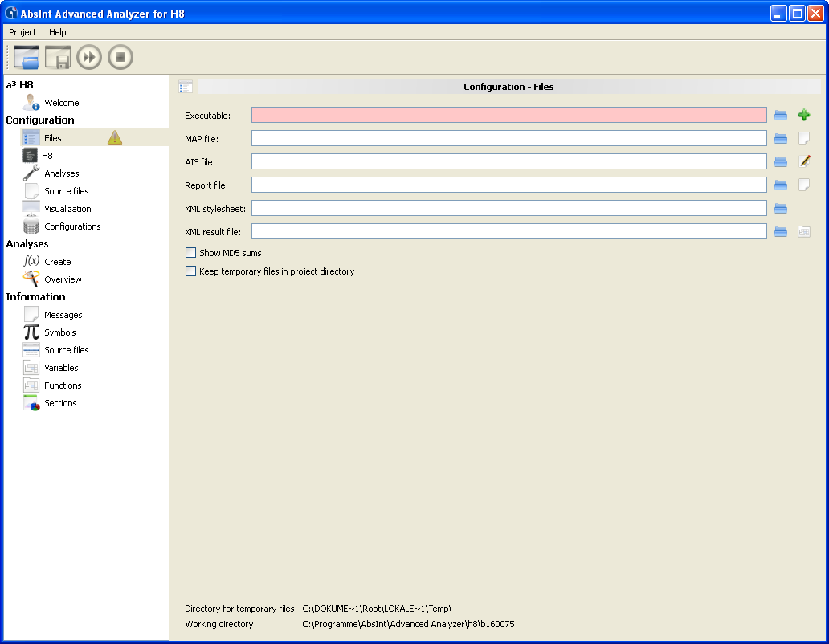Browse for MAP file with folder icon

click(x=781, y=138)
